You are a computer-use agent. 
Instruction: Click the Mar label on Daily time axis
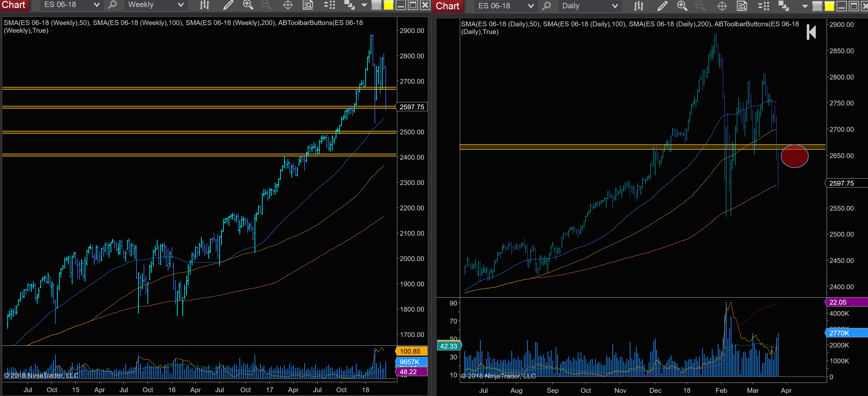[x=753, y=390]
